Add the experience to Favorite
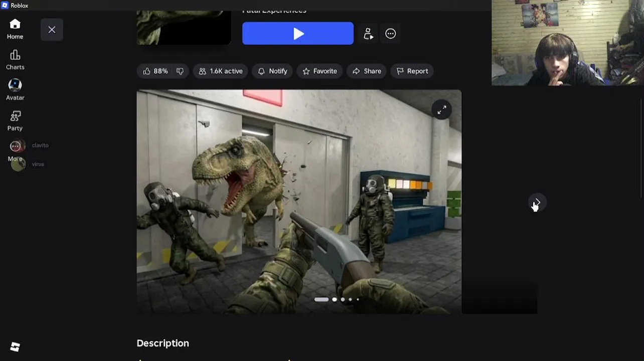The width and height of the screenshot is (644, 361). click(x=319, y=71)
